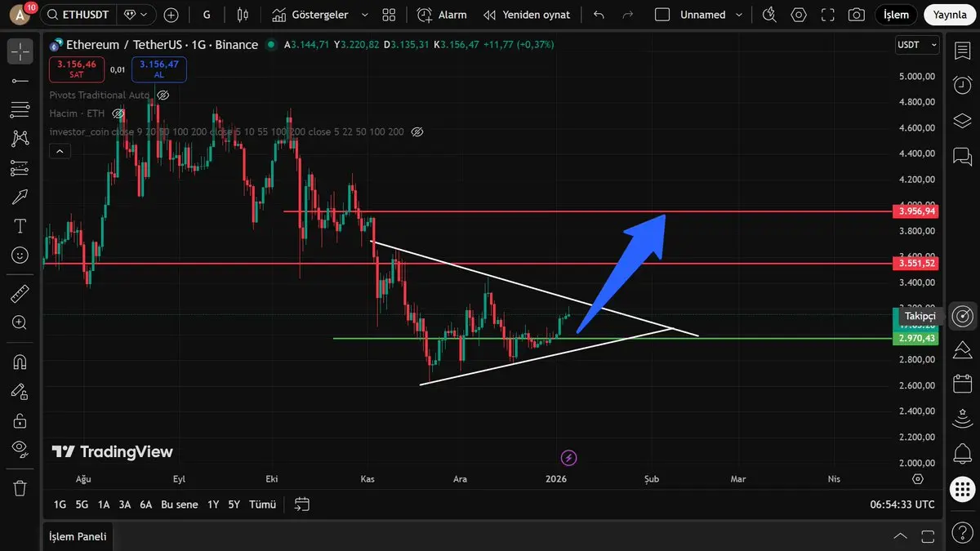Open the object tree layers panel

pyautogui.click(x=963, y=121)
